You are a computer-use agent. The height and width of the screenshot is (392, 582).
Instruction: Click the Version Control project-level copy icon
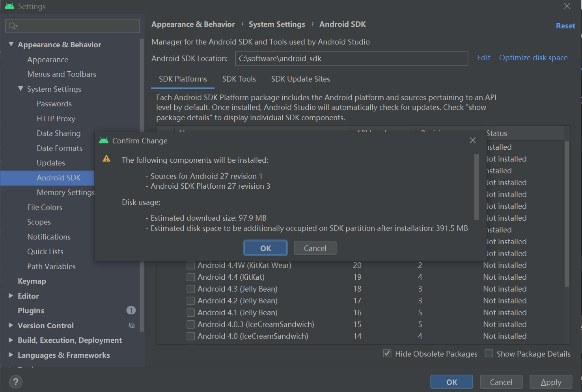pos(132,325)
